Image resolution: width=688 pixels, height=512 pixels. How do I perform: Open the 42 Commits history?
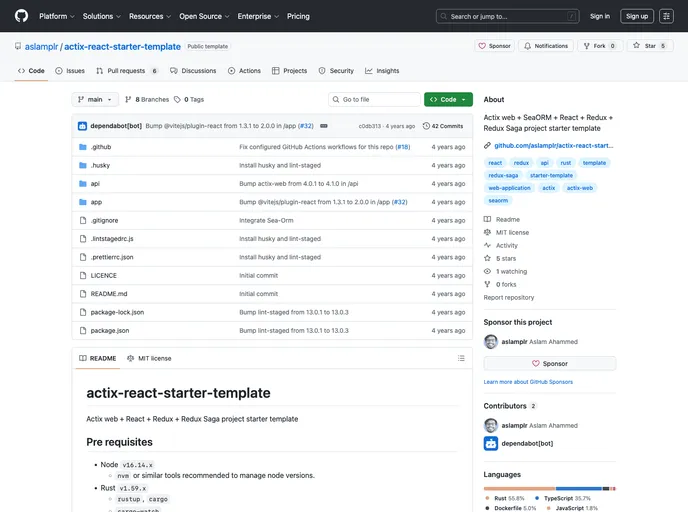(x=443, y=126)
